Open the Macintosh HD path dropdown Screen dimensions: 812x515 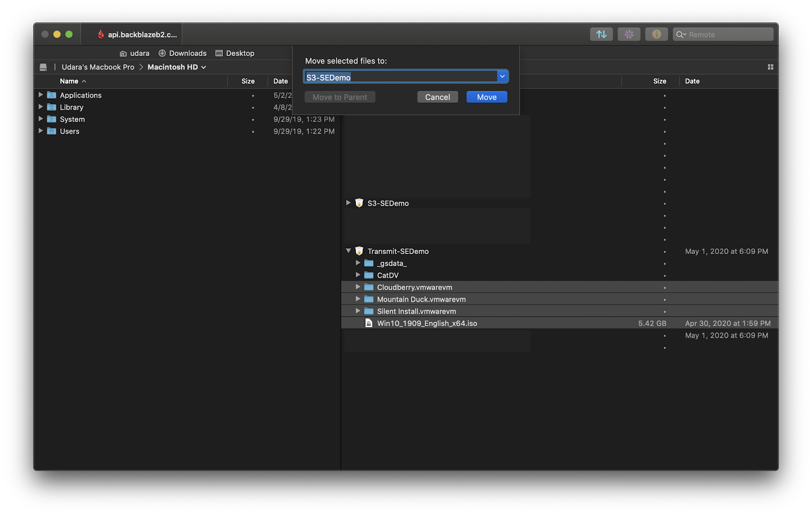[204, 67]
